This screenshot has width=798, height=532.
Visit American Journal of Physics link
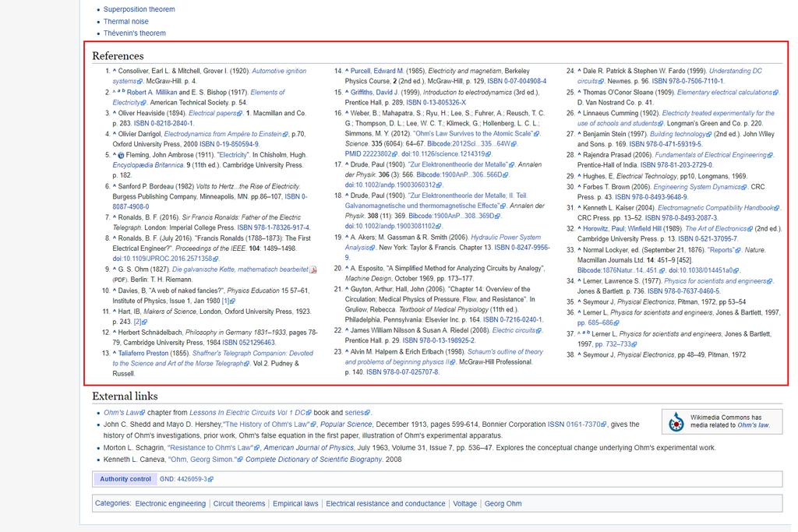[309, 448]
